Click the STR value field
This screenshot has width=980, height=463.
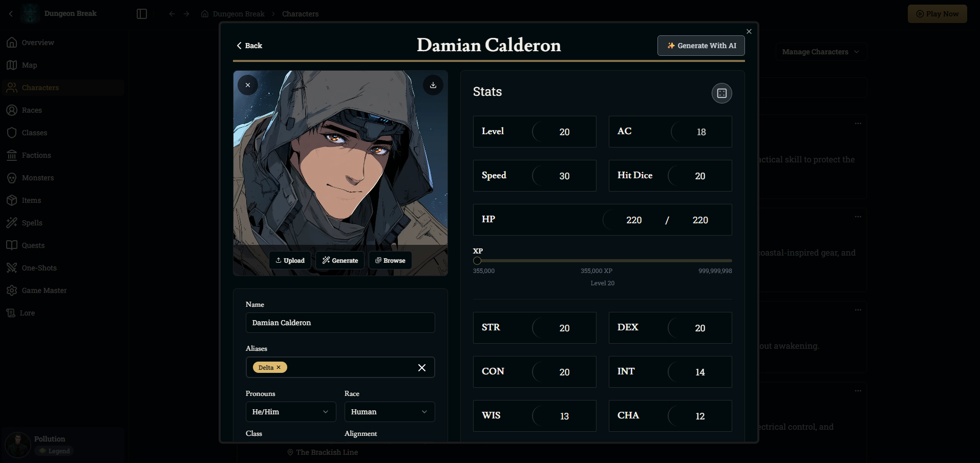pyautogui.click(x=564, y=328)
